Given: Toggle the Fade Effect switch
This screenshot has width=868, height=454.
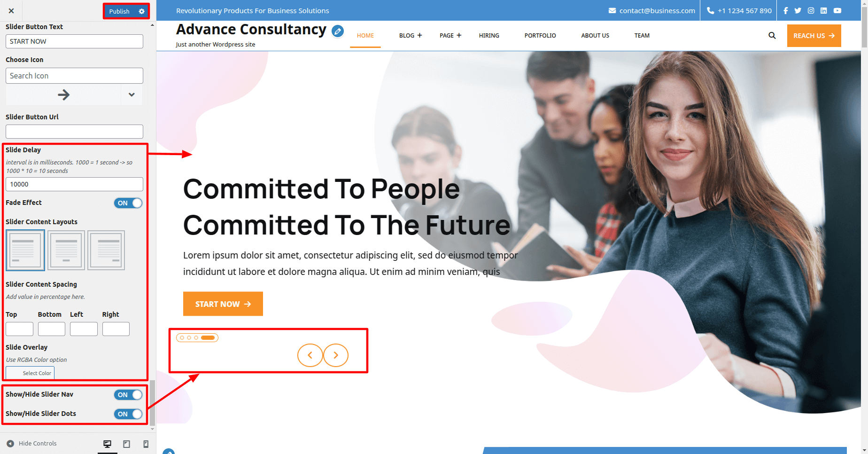Looking at the screenshot, I should pyautogui.click(x=128, y=203).
